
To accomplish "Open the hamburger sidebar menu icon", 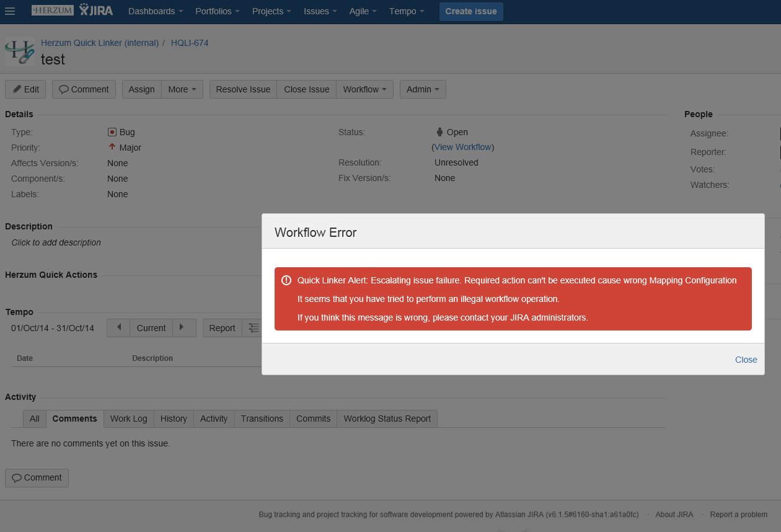I will [x=10, y=11].
